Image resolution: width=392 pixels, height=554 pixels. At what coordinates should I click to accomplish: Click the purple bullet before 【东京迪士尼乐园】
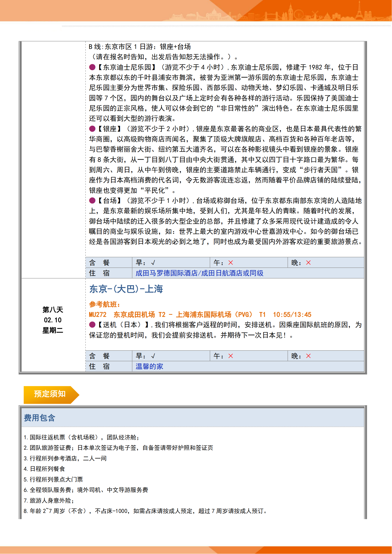click(92, 67)
